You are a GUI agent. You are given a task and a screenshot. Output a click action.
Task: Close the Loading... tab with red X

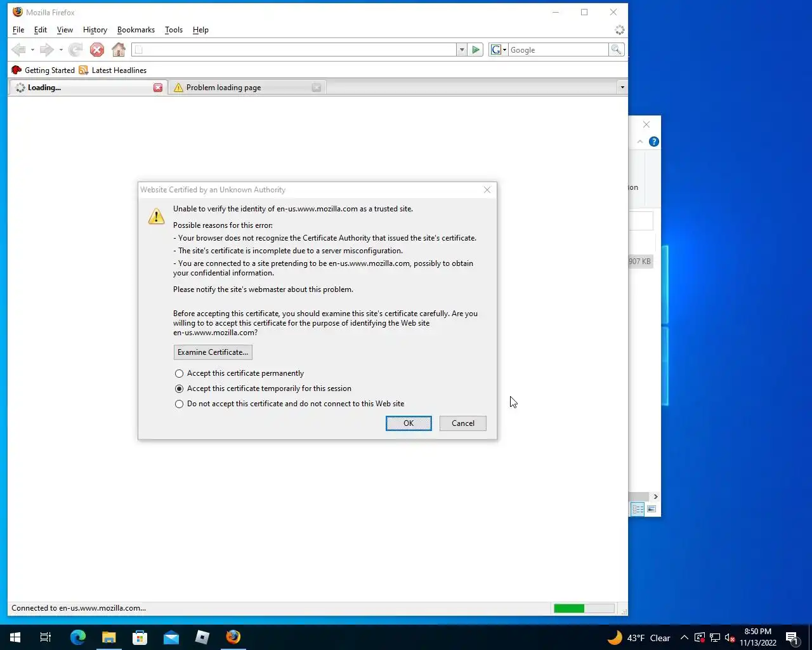pos(158,88)
